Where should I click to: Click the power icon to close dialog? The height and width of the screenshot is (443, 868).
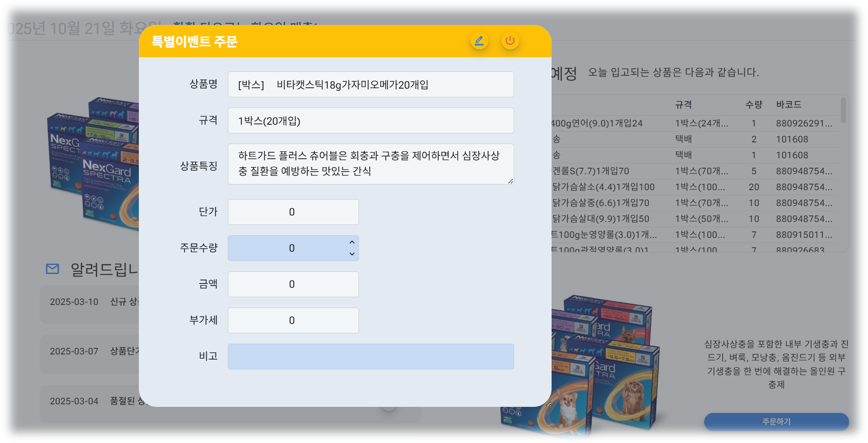[x=510, y=41]
